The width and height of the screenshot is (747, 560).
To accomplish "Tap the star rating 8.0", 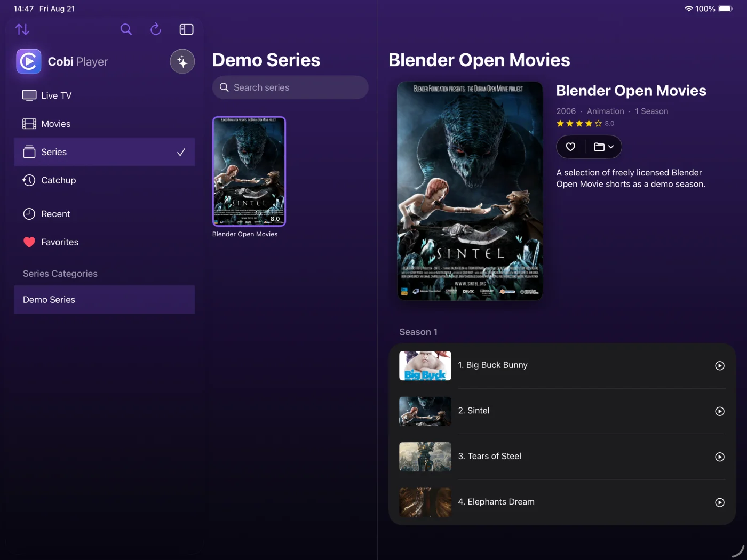I will 585,124.
